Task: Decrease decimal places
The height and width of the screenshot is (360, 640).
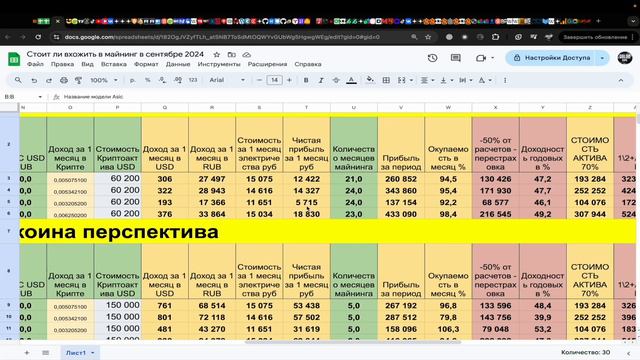Action: coord(162,80)
